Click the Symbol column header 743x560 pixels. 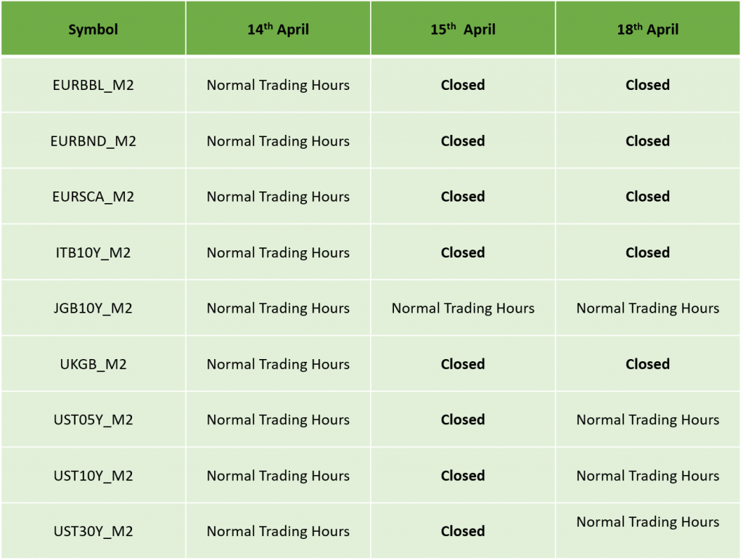point(93,29)
